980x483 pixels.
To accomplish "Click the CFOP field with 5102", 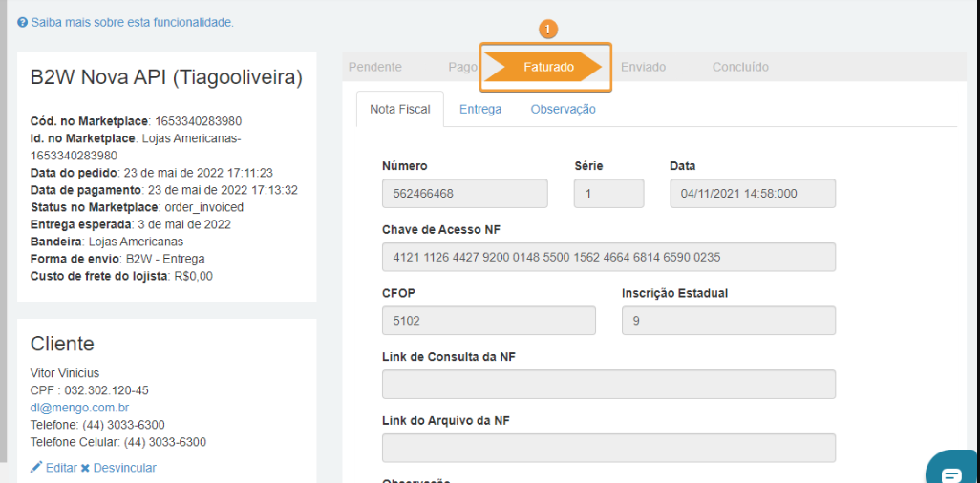I will tap(489, 321).
